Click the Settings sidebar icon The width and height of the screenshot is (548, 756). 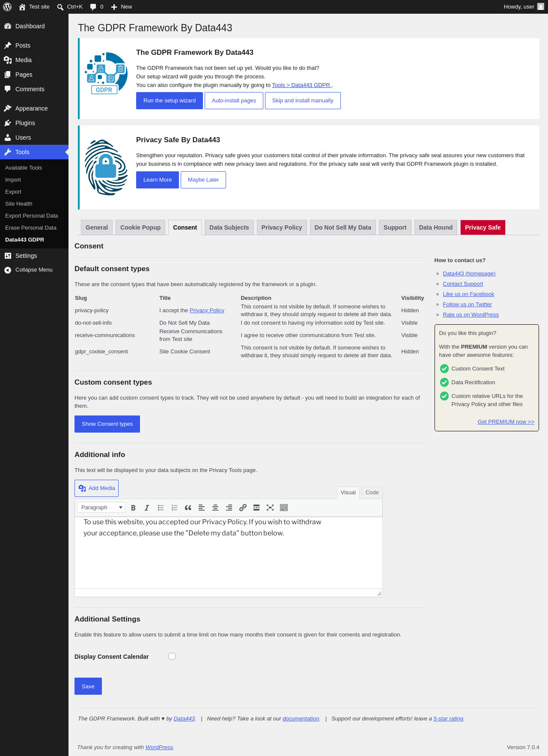[x=8, y=256]
